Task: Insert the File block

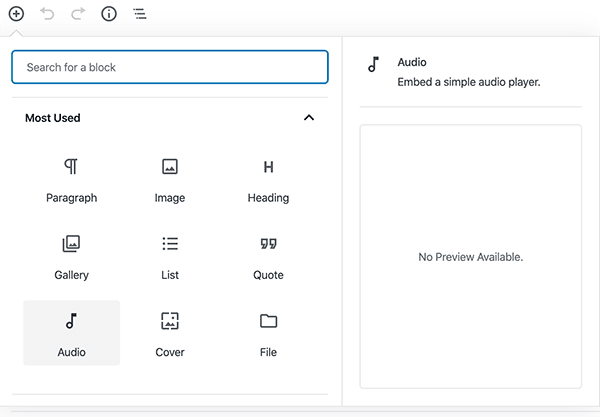Action: point(268,333)
